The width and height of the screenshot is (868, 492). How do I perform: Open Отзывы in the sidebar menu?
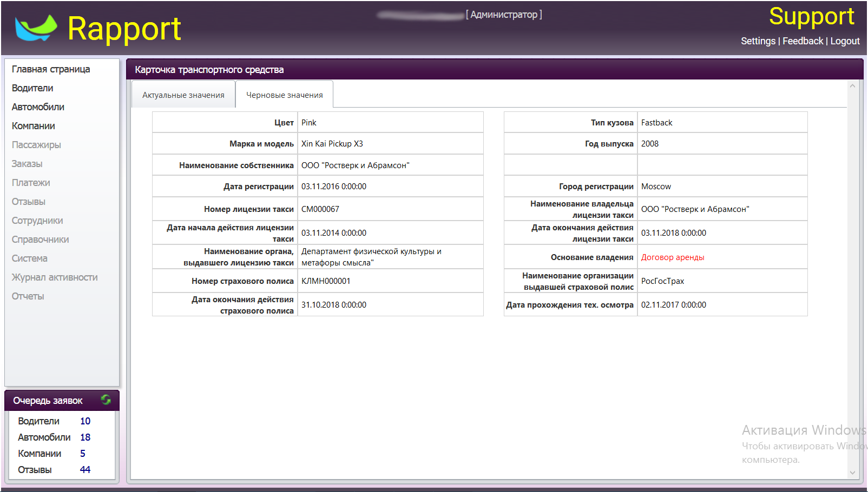pyautogui.click(x=29, y=202)
